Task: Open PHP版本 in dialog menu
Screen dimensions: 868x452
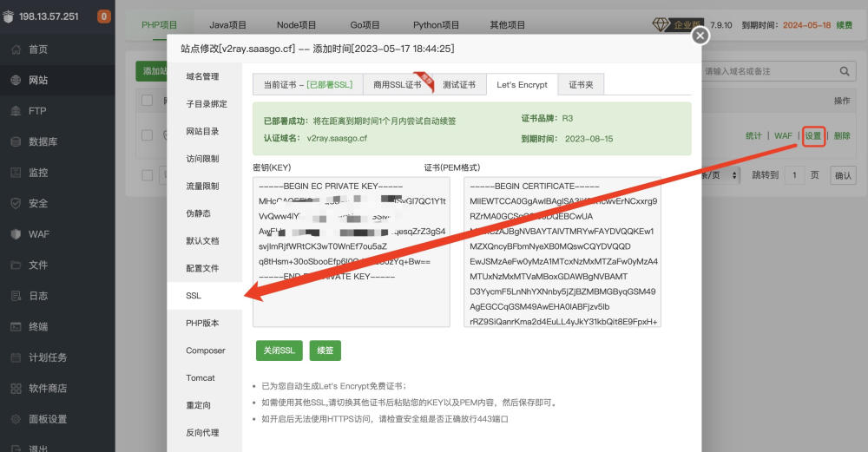Action: (204, 323)
